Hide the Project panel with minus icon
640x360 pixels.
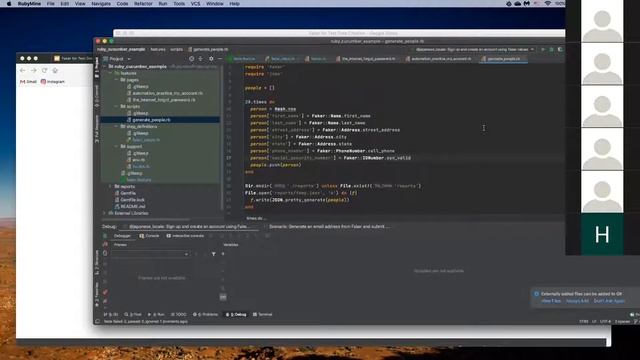pyautogui.click(x=220, y=59)
